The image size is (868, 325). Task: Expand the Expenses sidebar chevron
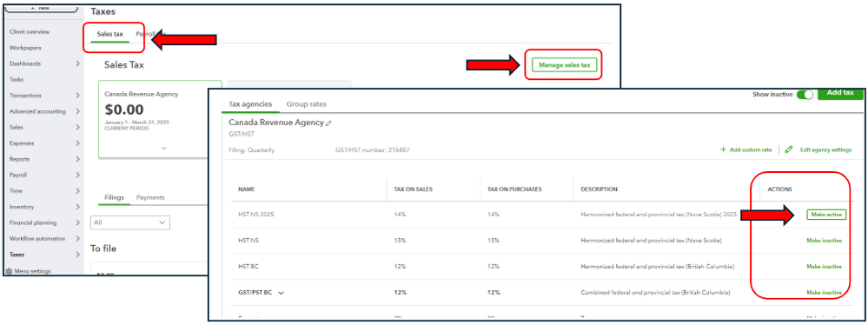pyautogui.click(x=77, y=143)
